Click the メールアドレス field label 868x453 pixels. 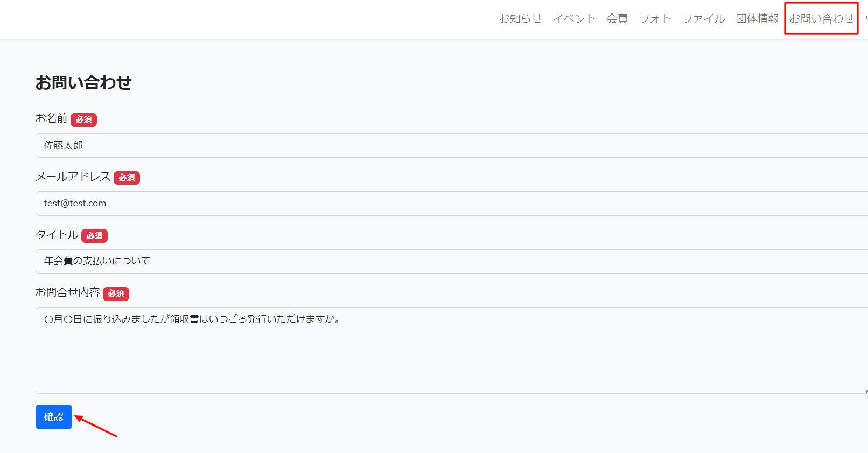[73, 177]
